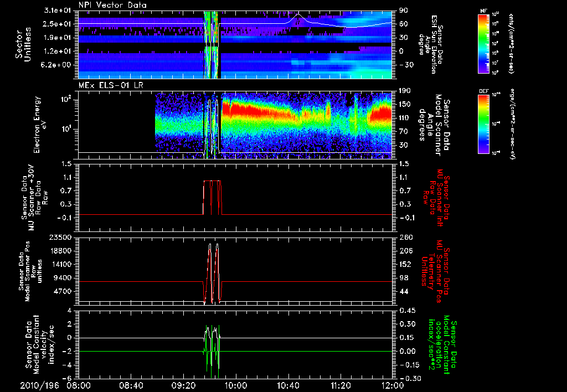Image resolution: width=567 pixels, height=392 pixels.
Task: Click the 12:00 time axis label
Action: pyautogui.click(x=393, y=385)
